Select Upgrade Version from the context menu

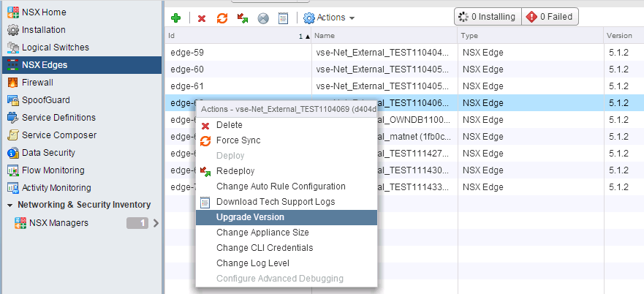pos(287,217)
